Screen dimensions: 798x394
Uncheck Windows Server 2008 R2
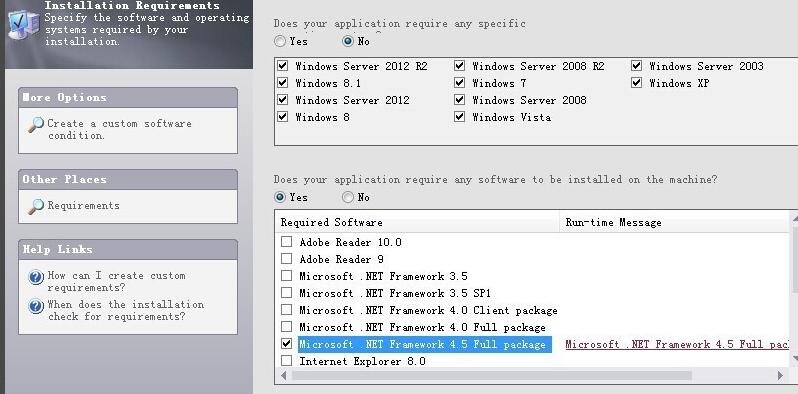pos(460,66)
